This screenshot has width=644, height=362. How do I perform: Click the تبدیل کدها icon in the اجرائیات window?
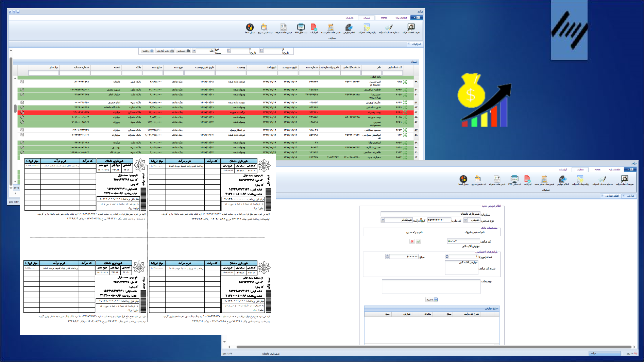250,28
